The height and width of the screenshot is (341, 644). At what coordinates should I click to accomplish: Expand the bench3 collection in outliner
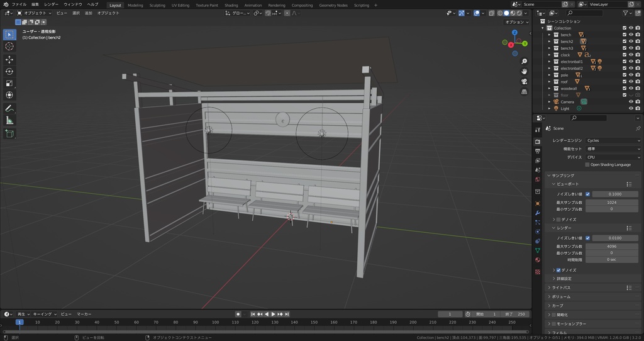point(549,48)
